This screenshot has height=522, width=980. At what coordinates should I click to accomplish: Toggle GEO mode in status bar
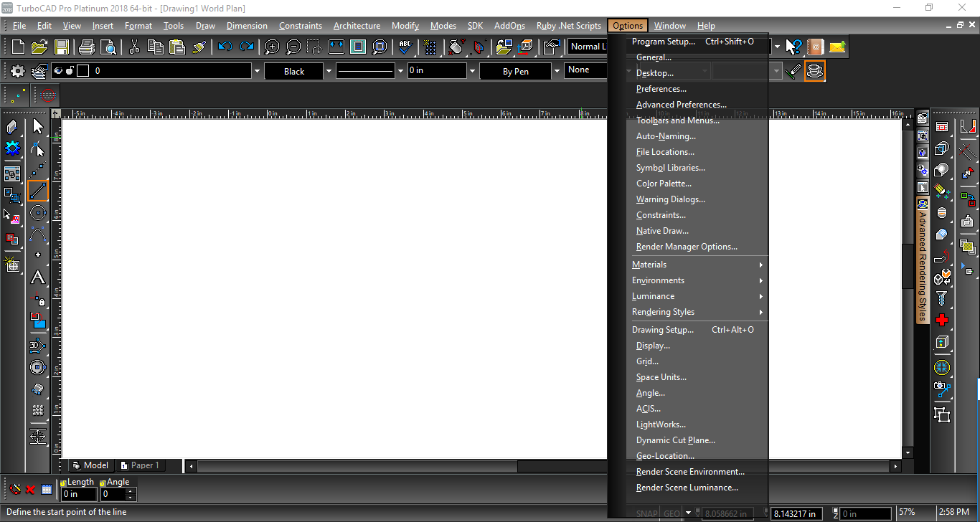point(672,513)
